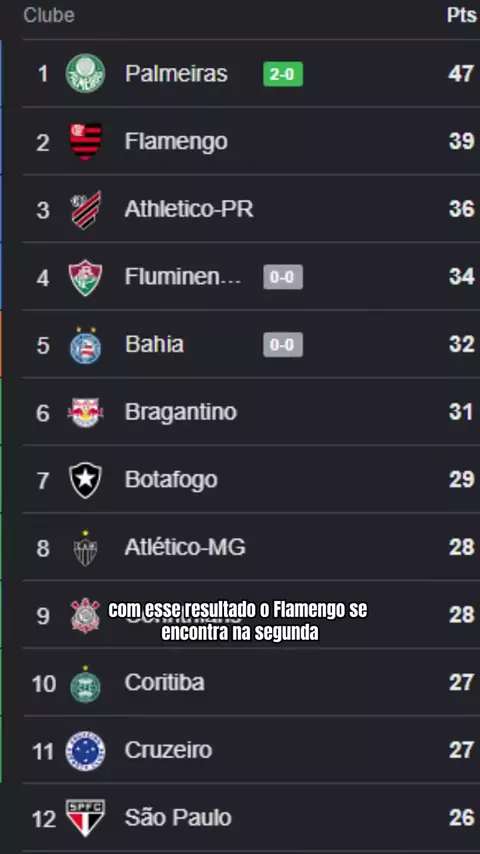Click the Athletico-PR club crest
This screenshot has height=854, width=480.
click(86, 210)
